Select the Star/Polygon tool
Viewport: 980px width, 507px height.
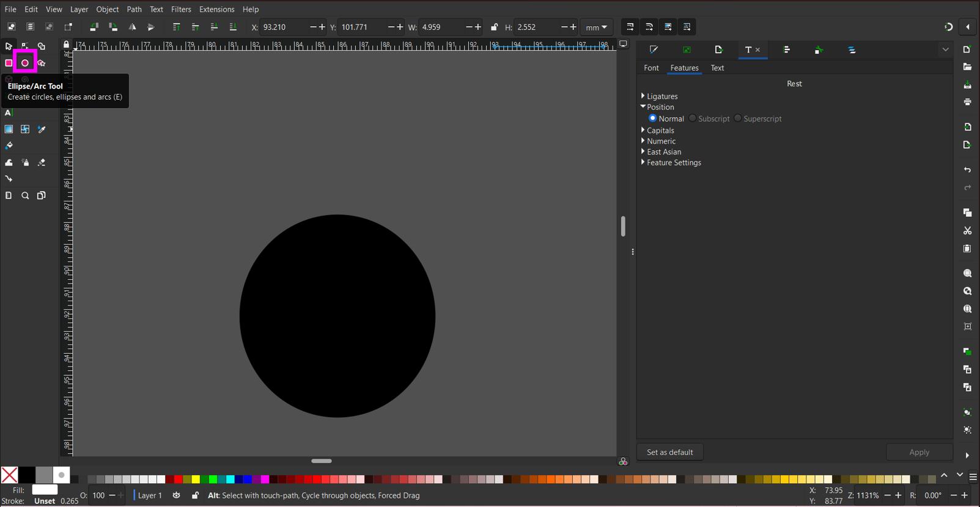tap(42, 63)
